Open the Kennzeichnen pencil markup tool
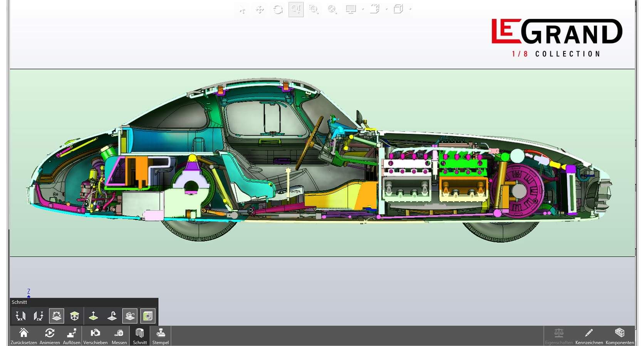Viewport: 644px width, 346px height. [x=589, y=336]
